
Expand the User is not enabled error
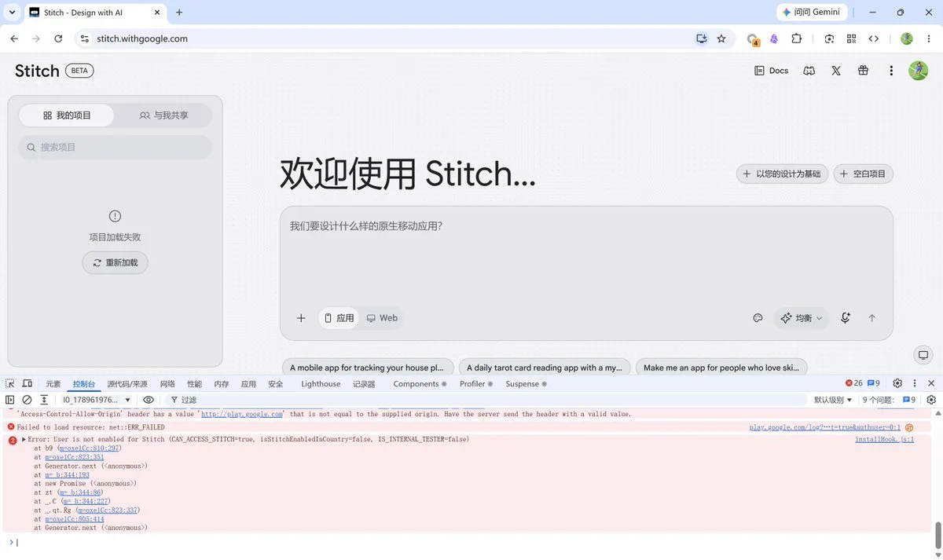point(24,440)
